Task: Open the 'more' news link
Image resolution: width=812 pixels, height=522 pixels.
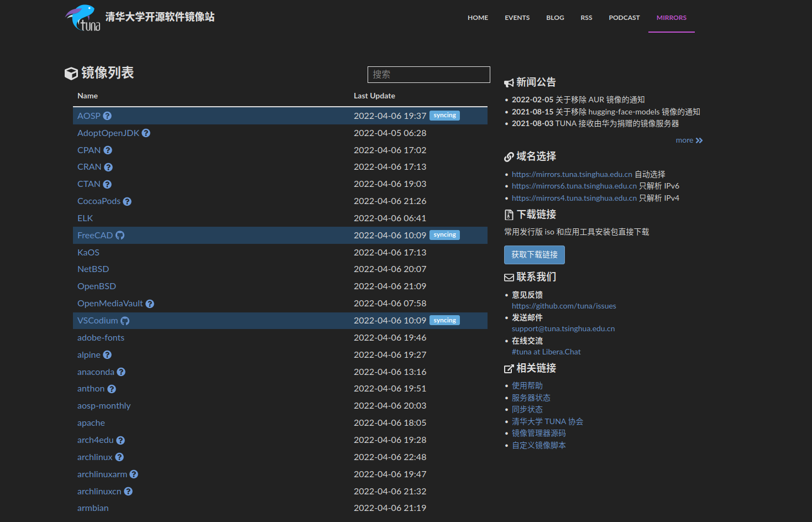Action: point(689,140)
